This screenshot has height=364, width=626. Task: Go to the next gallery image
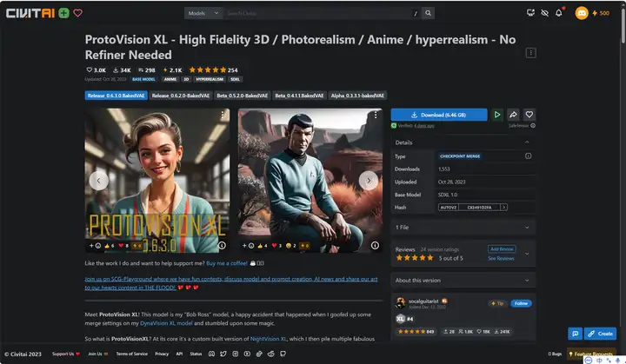369,181
